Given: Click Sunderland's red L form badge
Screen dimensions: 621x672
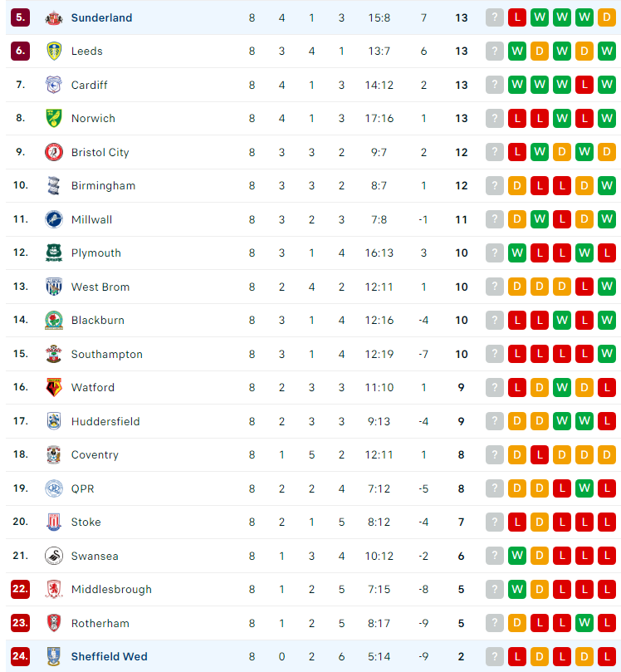Looking at the screenshot, I should tap(517, 17).
